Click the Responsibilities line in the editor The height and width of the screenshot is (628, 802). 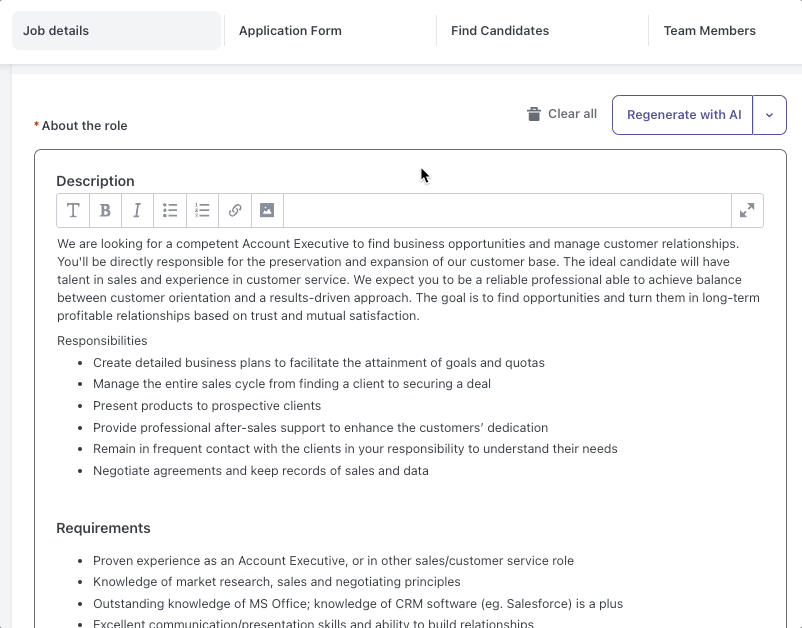coord(102,341)
